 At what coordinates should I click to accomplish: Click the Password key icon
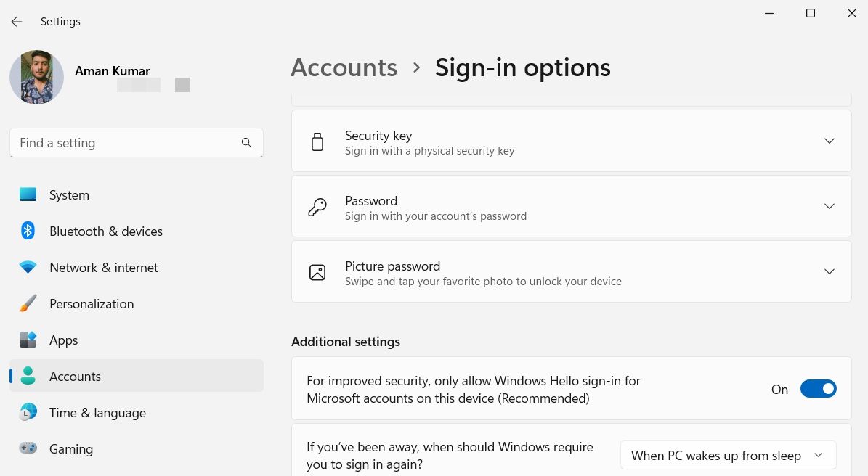[x=317, y=207]
